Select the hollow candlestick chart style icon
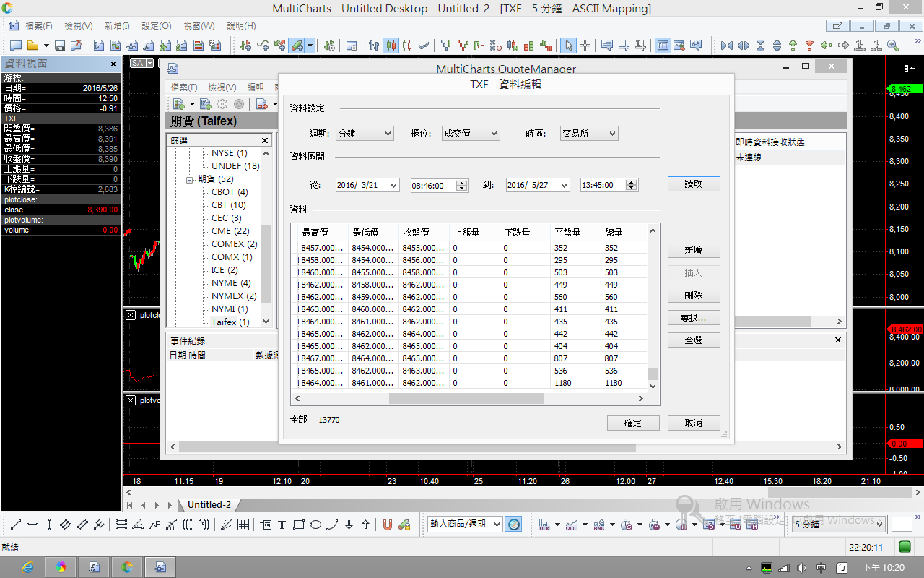The image size is (924, 578). (408, 46)
